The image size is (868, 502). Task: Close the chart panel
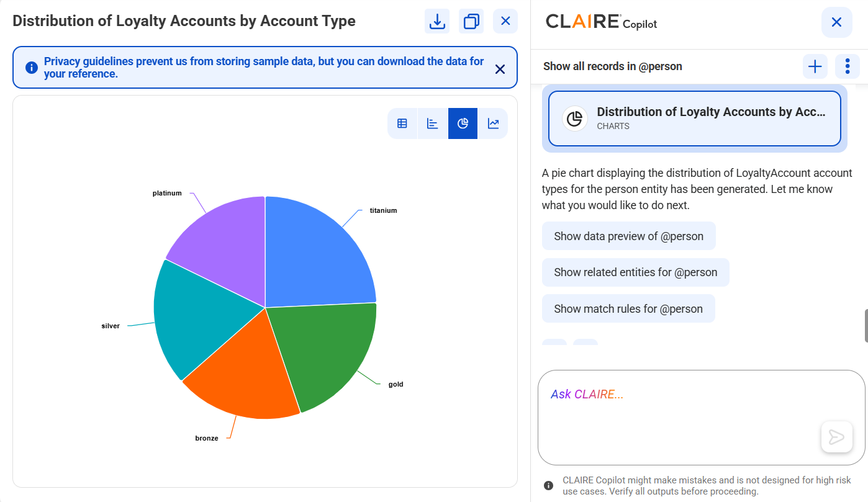tap(505, 21)
